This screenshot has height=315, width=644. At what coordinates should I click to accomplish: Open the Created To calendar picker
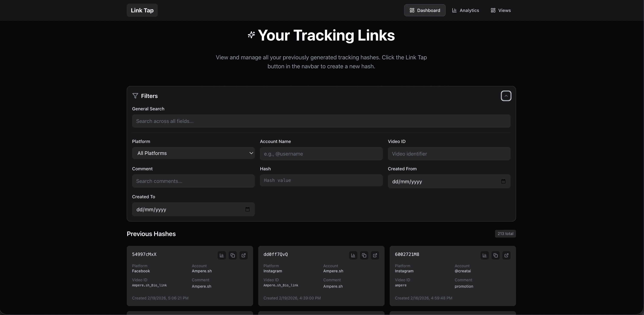[x=248, y=209]
